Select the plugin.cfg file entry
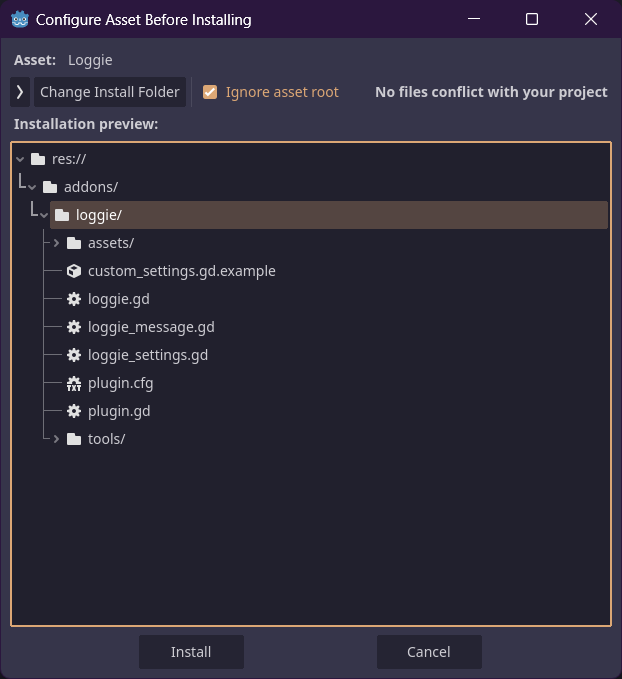622x679 pixels. [x=120, y=383]
